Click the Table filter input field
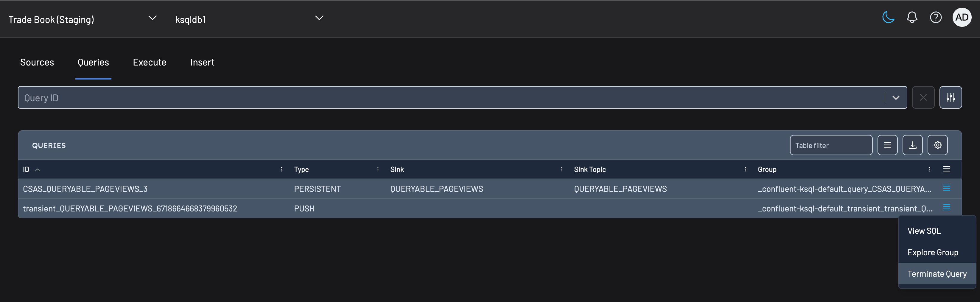The image size is (980, 302). (831, 145)
